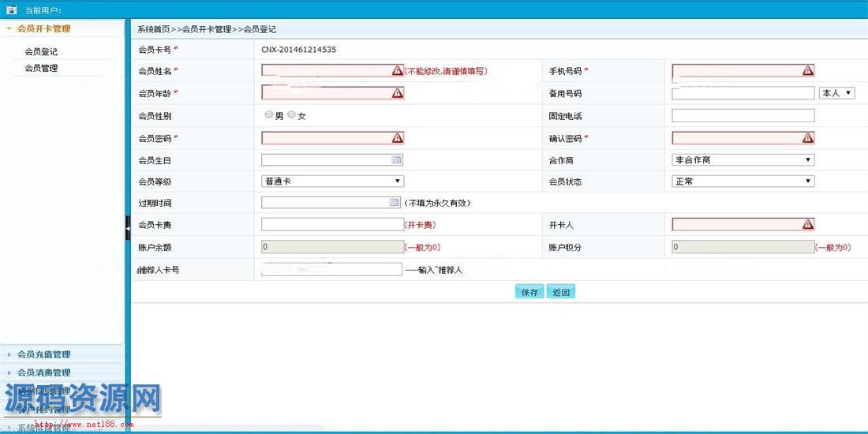Open 会员管理 in the sidebar menu

coord(41,68)
